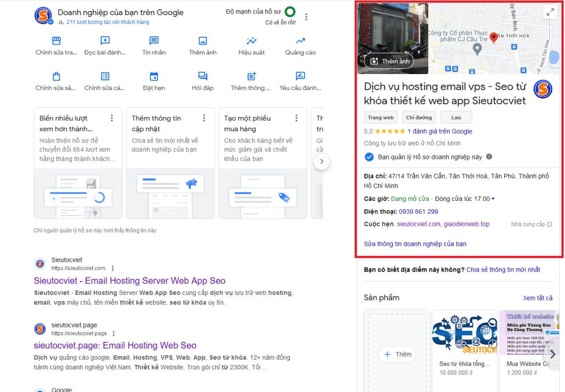Viewport: 565px width, 392px height.
Task: Click Sieutocviet orange S logo in header
Action: [x=43, y=15]
